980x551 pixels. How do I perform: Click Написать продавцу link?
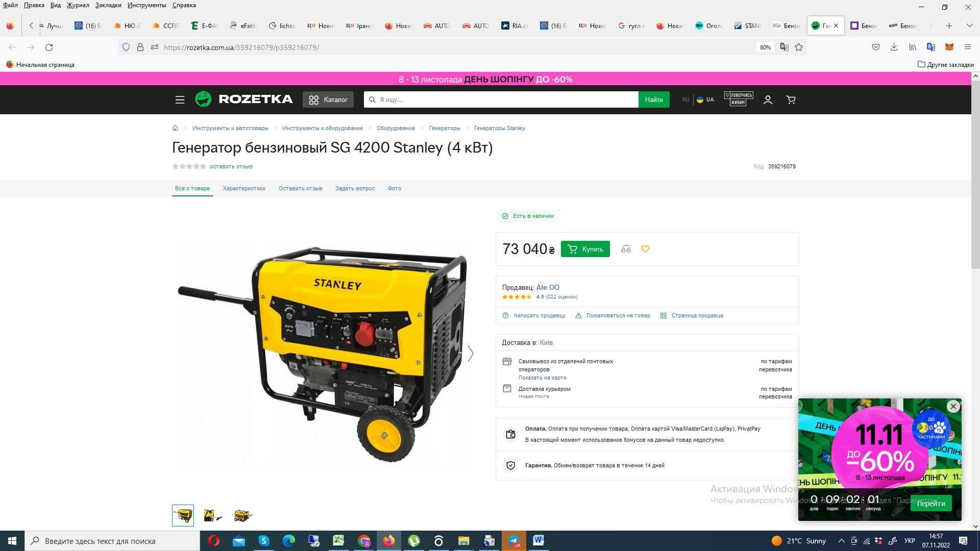click(540, 315)
